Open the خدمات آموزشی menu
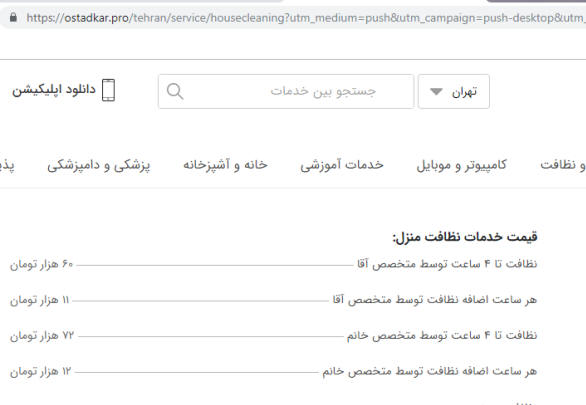 (x=342, y=165)
